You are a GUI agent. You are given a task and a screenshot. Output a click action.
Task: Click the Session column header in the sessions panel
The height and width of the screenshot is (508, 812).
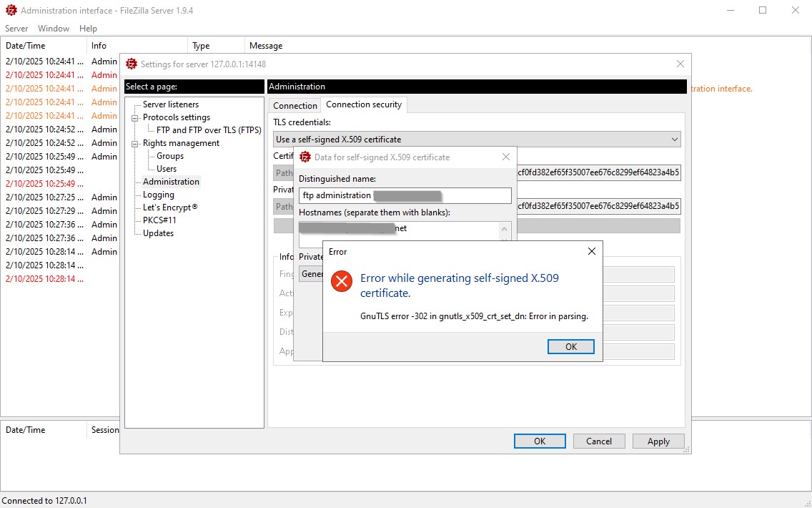click(x=105, y=430)
